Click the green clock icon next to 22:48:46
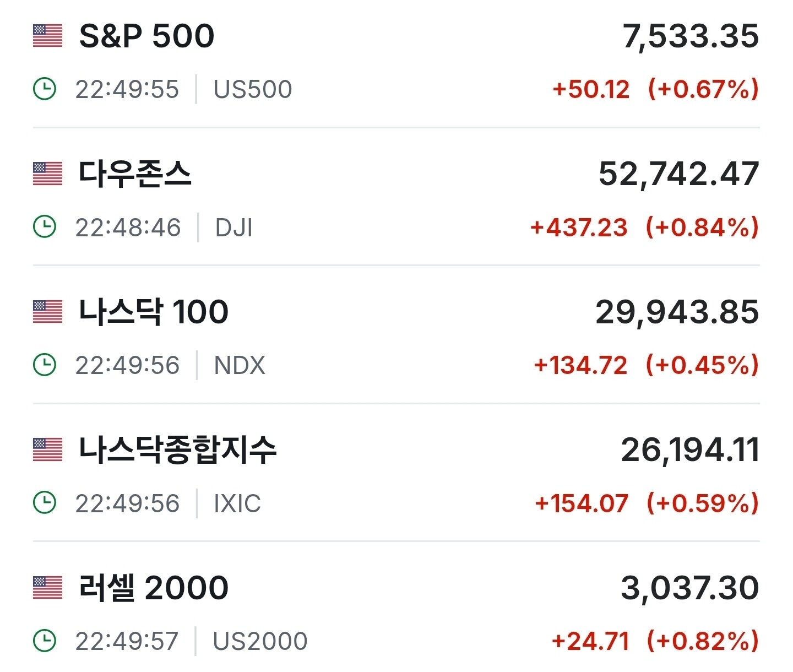Image resolution: width=793 pixels, height=672 pixels. point(45,227)
